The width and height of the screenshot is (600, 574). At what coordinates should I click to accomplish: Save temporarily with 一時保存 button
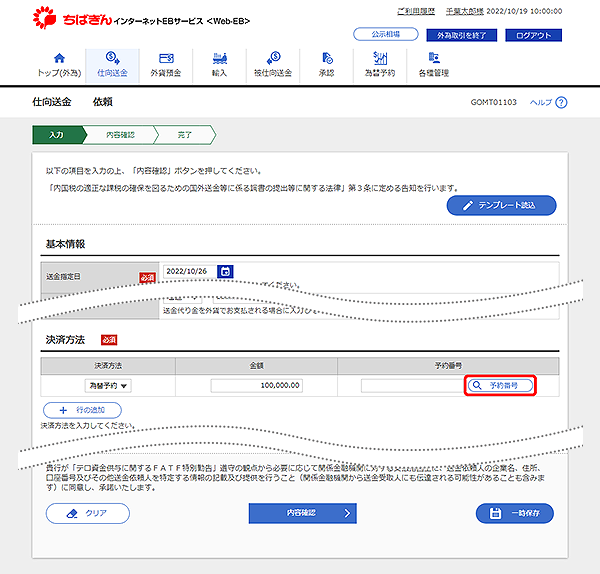point(515,513)
